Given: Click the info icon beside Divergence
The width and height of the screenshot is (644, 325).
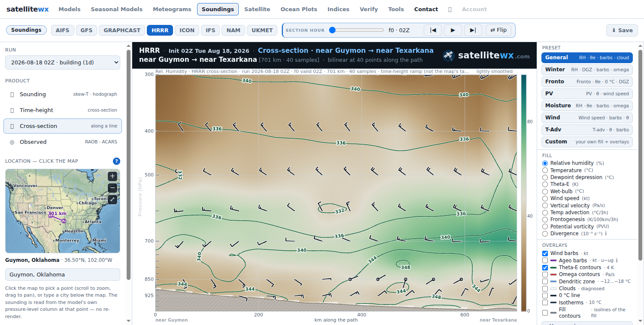Looking at the screenshot, I should [606, 234].
